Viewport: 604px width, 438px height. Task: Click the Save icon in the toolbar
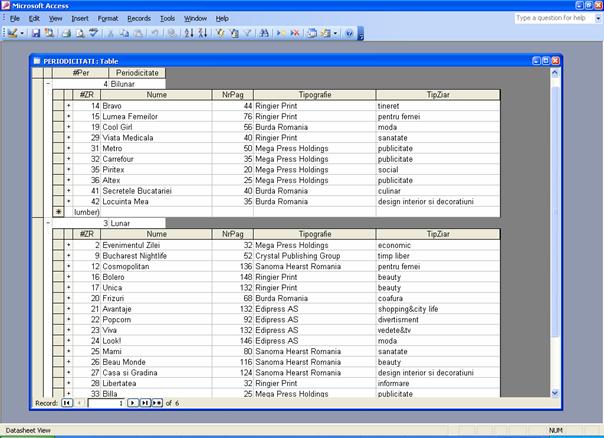pyautogui.click(x=36, y=33)
